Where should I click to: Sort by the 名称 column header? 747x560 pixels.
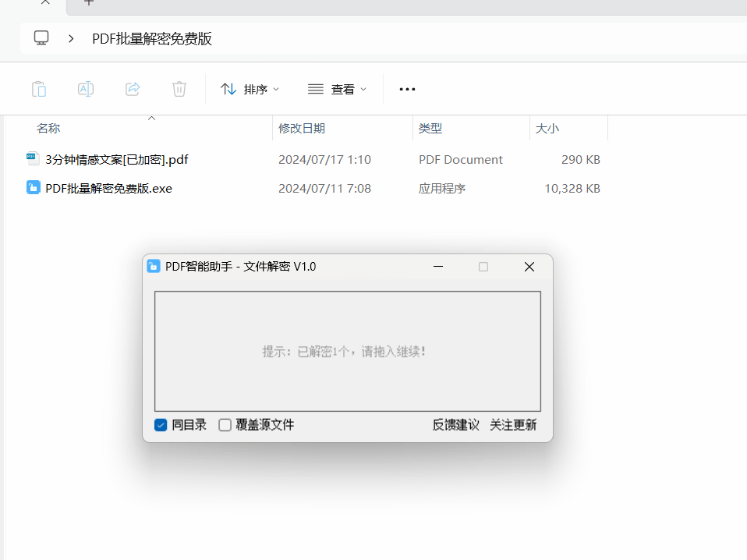(x=48, y=129)
